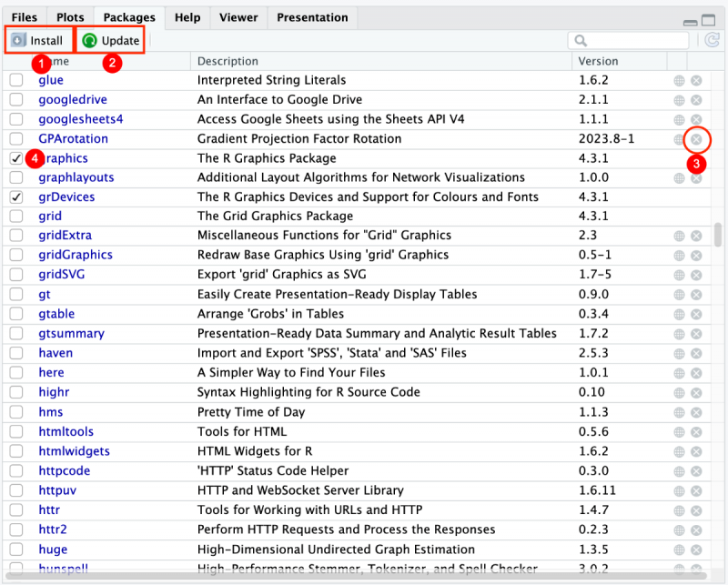Screen dimensions: 728x585
Task: Open httpuv package globe icon
Action: click(679, 490)
